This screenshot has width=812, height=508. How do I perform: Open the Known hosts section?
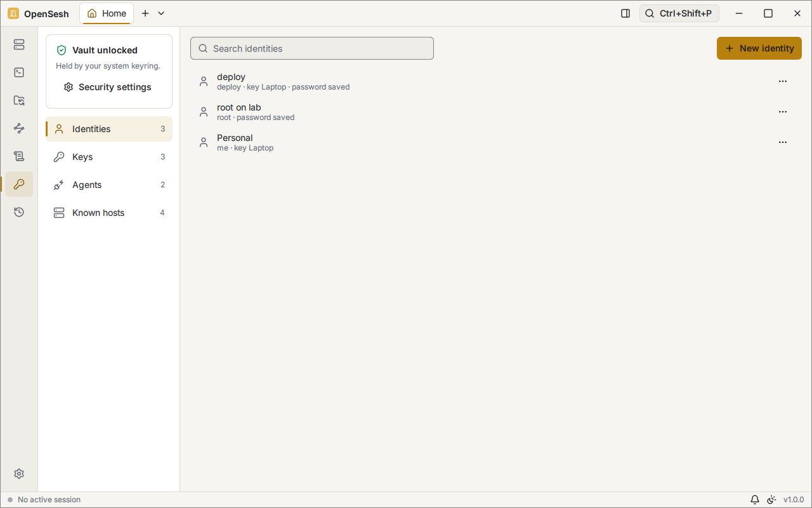109,213
